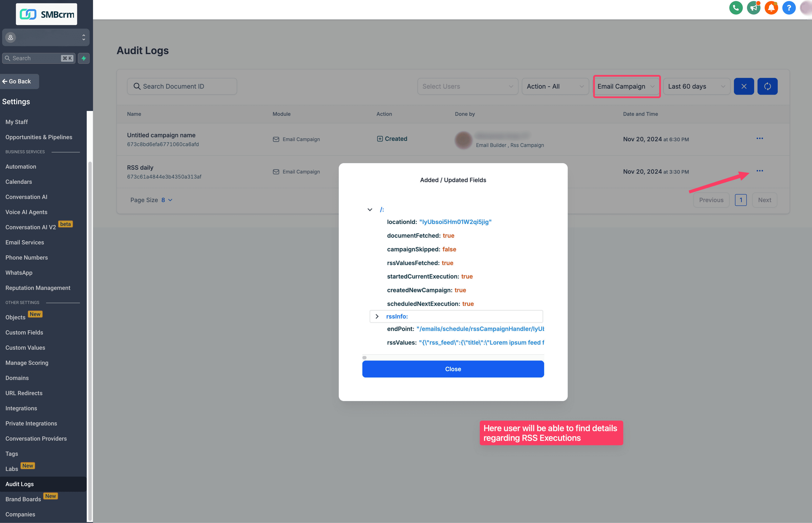Click the 'Untitled campaign name' entry
The width and height of the screenshot is (812, 523).
tap(161, 135)
